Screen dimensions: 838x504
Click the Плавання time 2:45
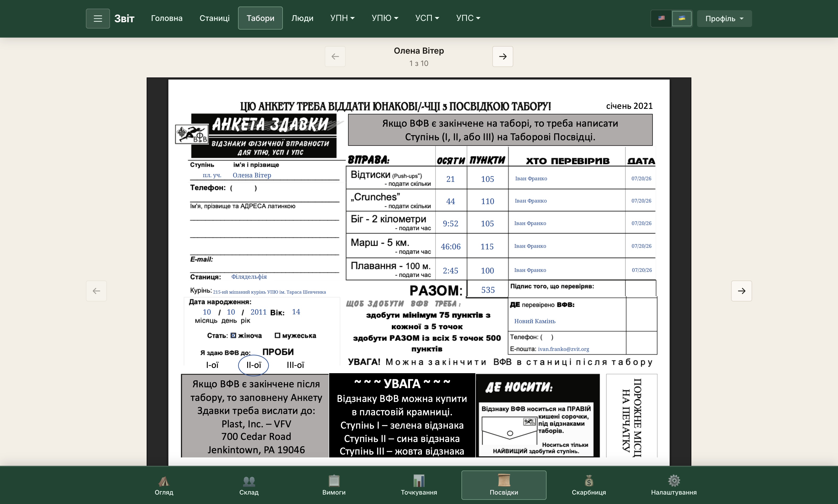(x=450, y=271)
